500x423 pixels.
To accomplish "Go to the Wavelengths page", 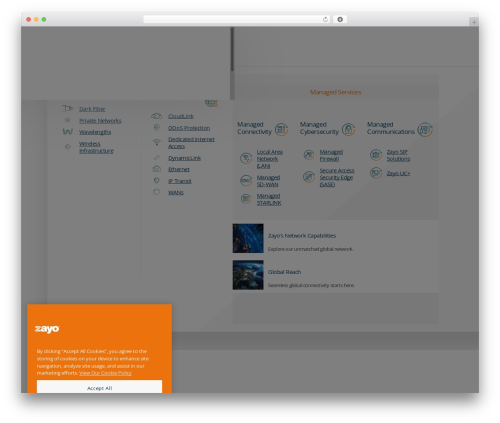I will coord(95,132).
